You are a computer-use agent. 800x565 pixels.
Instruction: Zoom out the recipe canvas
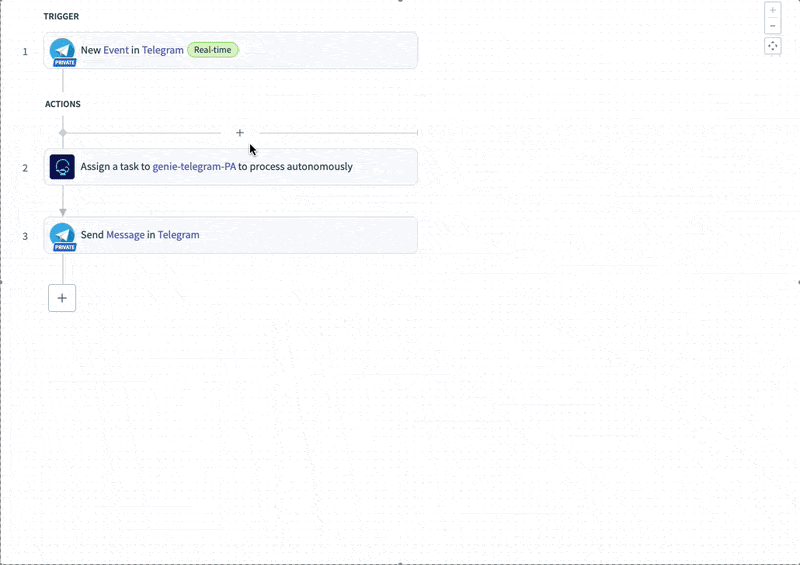[x=772, y=26]
